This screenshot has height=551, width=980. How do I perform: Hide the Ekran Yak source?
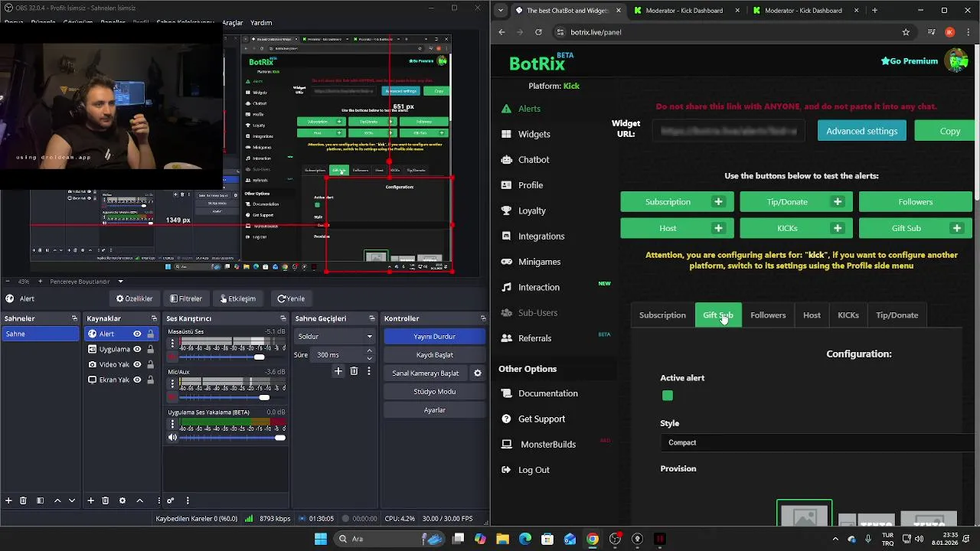point(137,380)
